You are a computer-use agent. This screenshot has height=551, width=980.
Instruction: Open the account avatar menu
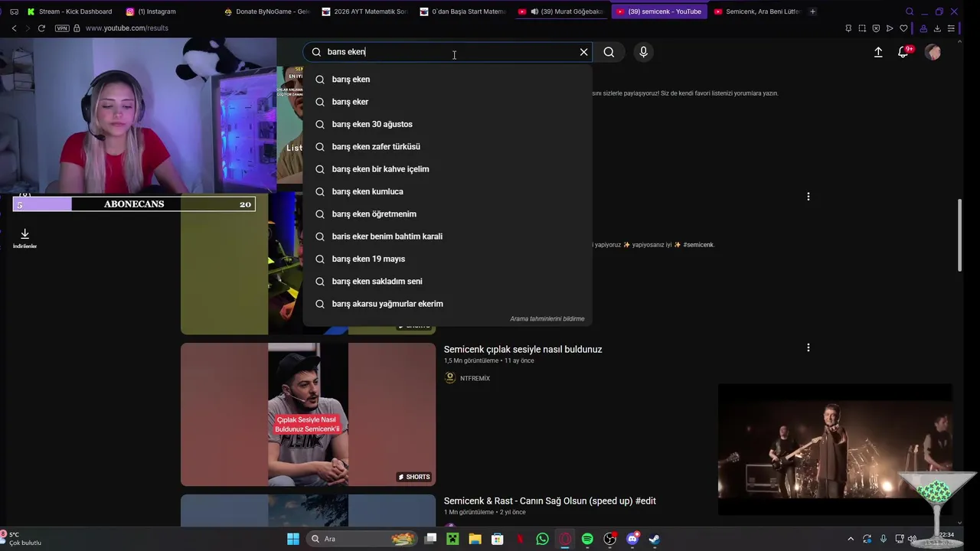[x=933, y=52]
